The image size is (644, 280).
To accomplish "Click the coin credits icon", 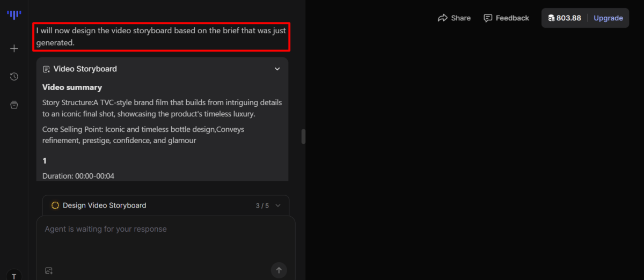I will point(551,18).
